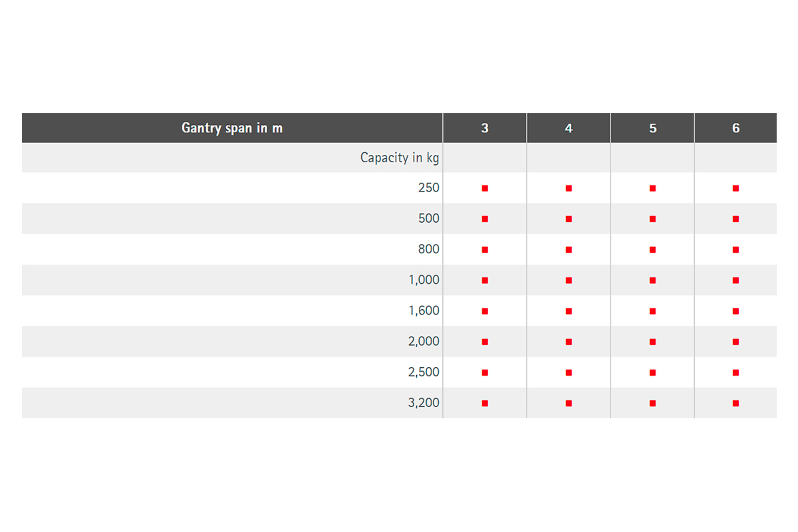
Task: Select the red square for 800 kg, 5 m span
Action: 652,249
